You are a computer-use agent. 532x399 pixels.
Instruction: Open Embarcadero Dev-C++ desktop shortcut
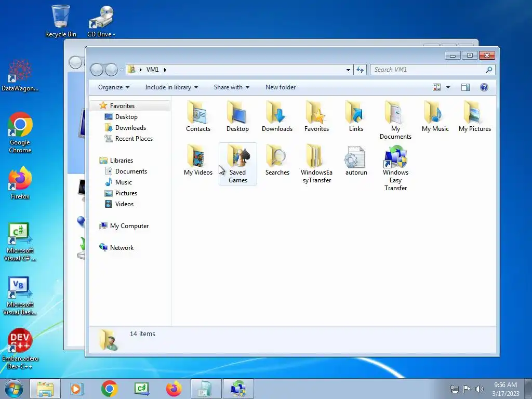(x=20, y=349)
